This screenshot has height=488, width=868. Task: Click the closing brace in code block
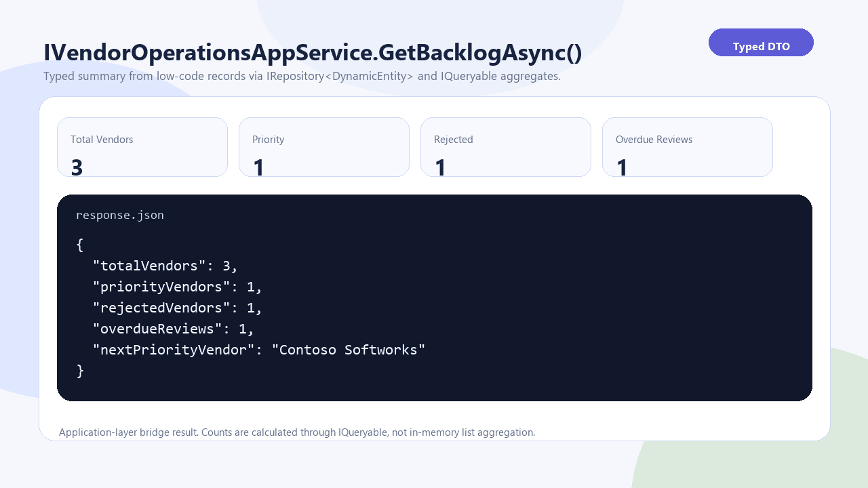click(80, 371)
